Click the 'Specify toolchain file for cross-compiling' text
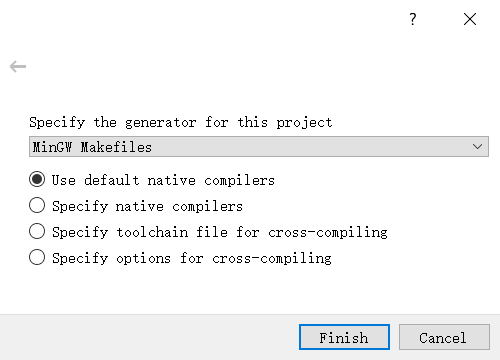Image resolution: width=500 pixels, height=360 pixels. point(220,232)
